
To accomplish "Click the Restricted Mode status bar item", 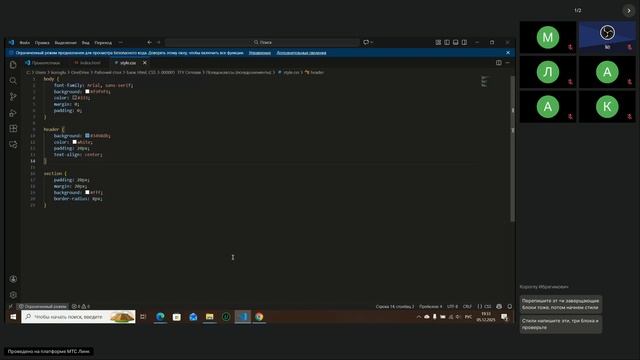I will coord(42,306).
